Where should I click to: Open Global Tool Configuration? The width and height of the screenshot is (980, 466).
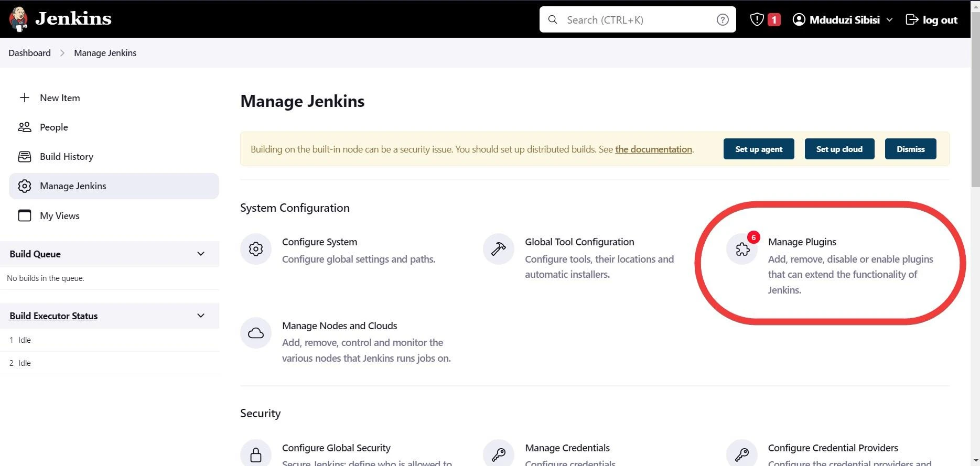(x=579, y=242)
